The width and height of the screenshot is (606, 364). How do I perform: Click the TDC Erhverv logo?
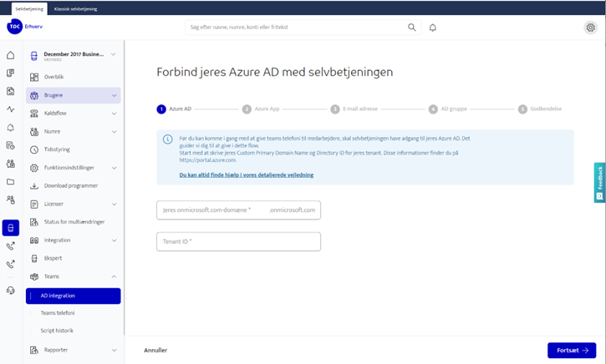(x=24, y=27)
